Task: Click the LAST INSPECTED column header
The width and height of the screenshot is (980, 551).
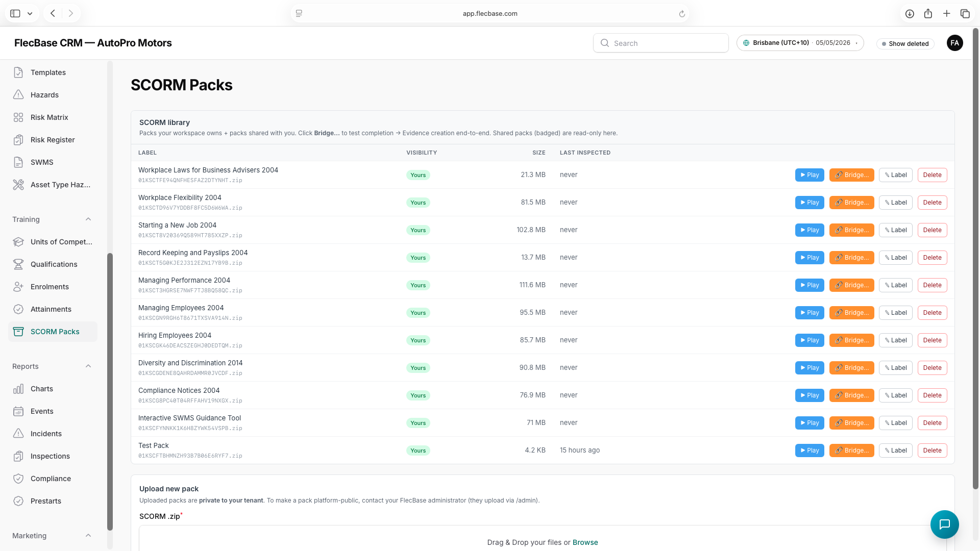Action: (x=585, y=153)
